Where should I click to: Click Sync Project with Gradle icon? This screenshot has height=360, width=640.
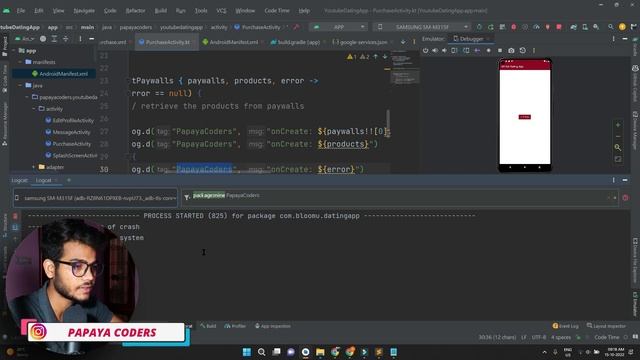pos(573,27)
